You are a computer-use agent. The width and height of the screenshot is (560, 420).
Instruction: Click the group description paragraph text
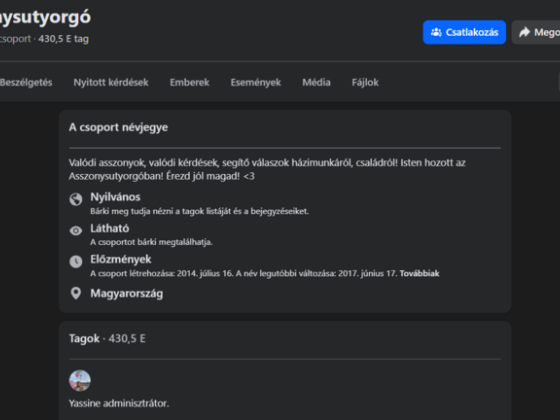(x=267, y=169)
